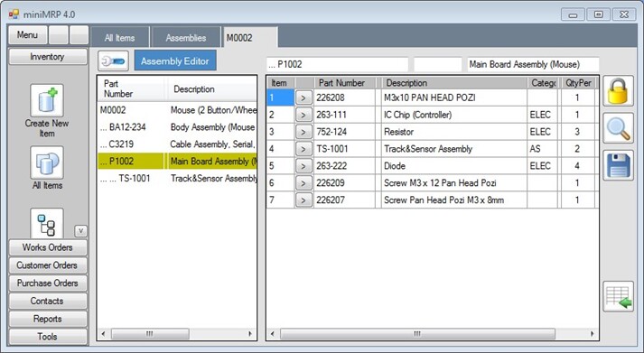
Task: Select C3219 Cable Assembly in tree
Action: [x=177, y=144]
